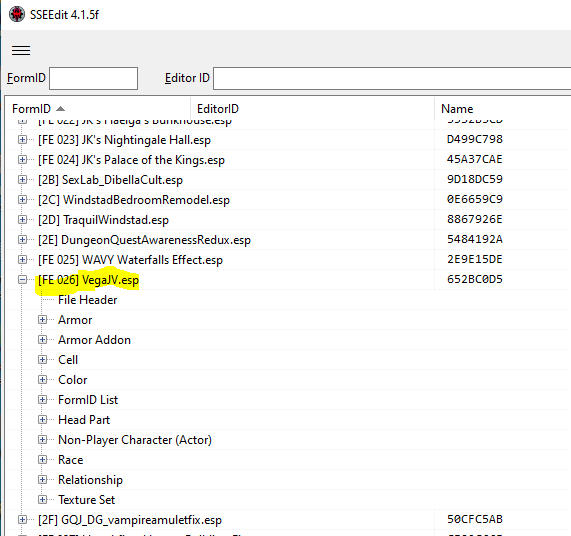The height and width of the screenshot is (536, 571).
Task: Expand the Non-Player Character (Actor) group
Action: pyautogui.click(x=43, y=440)
